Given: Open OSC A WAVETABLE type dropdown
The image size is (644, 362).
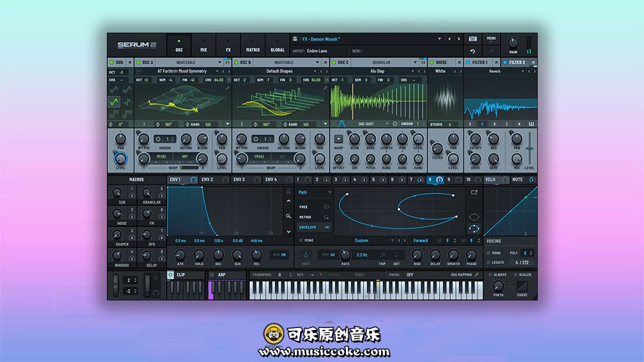Looking at the screenshot, I should 219,62.
